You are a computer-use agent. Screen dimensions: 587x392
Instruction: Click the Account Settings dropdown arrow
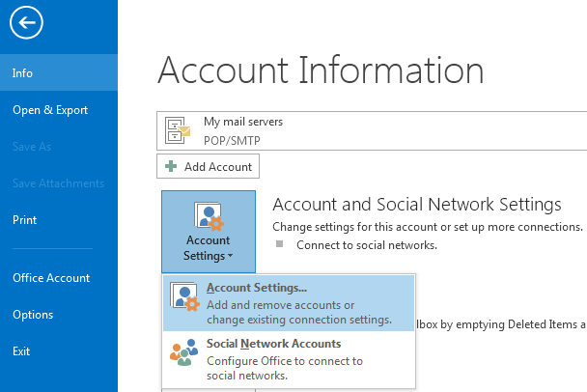230,256
